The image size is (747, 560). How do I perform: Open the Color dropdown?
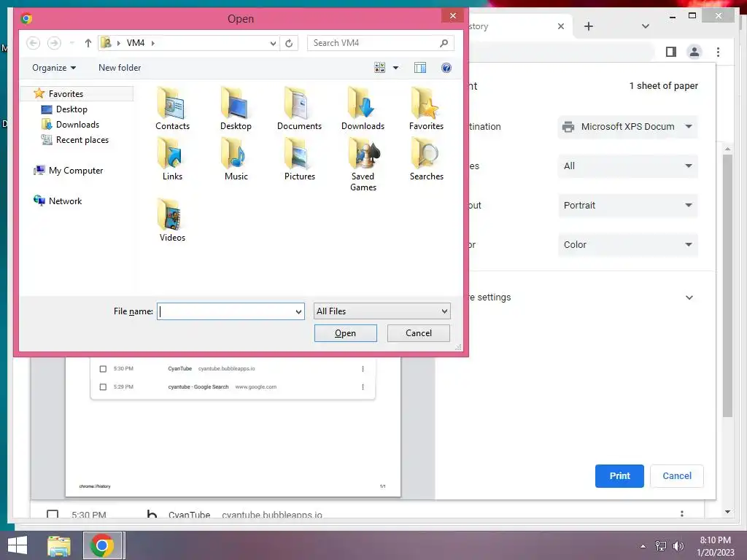[627, 245]
